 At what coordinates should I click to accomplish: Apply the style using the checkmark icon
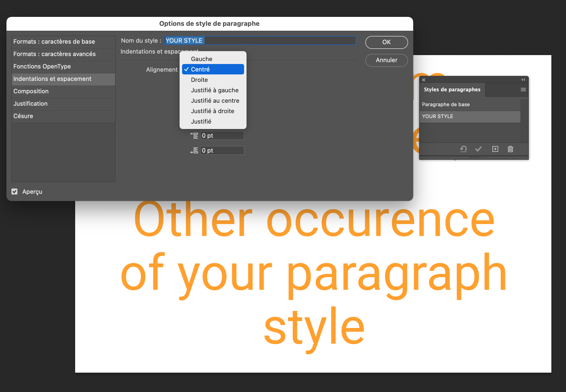coord(478,149)
